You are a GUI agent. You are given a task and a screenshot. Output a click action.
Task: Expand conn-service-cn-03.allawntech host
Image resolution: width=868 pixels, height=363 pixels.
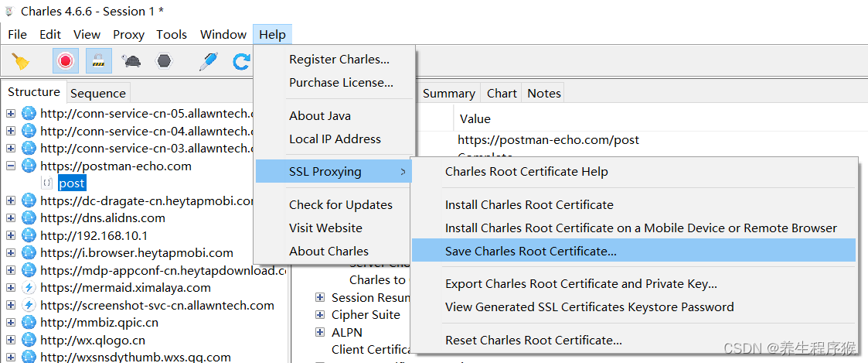pyautogui.click(x=11, y=148)
